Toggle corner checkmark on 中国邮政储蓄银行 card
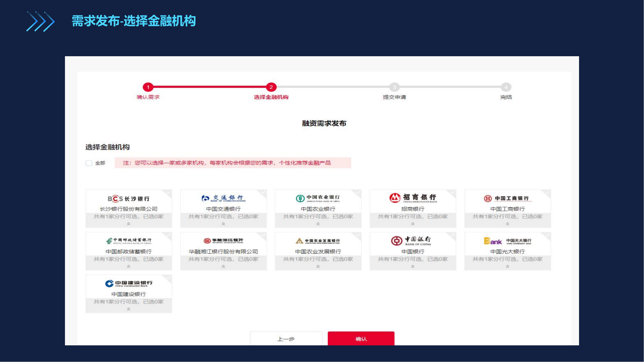 tap(168, 235)
